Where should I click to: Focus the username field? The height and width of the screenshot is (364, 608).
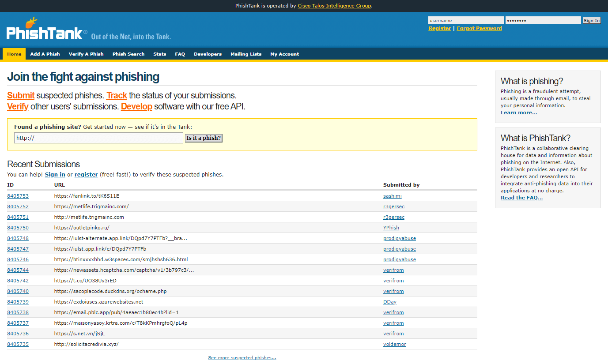[x=466, y=20]
